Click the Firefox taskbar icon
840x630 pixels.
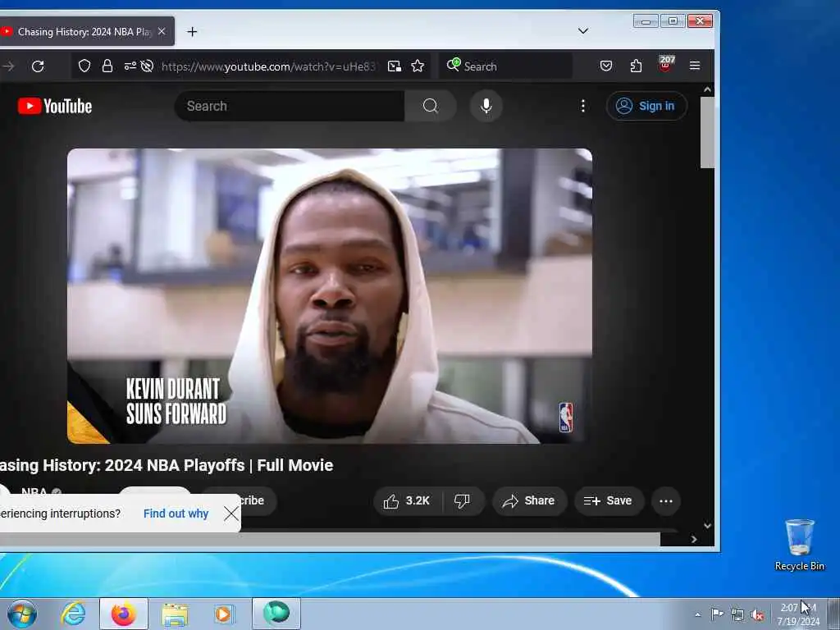124,614
